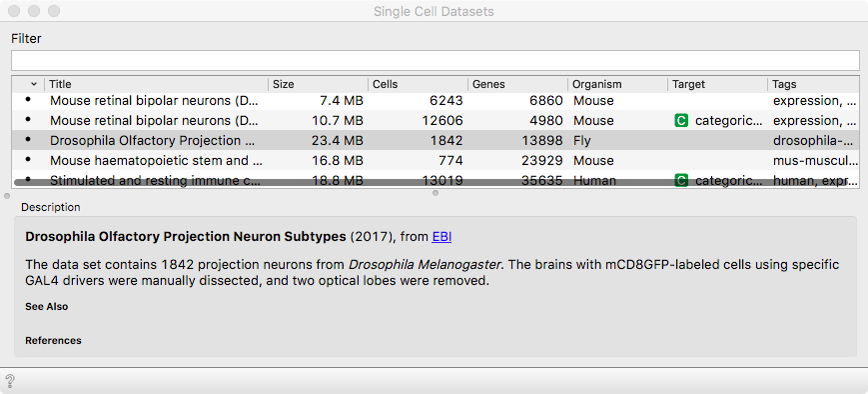Click the green categorical icon in Stimulated immune row
868x394 pixels.
tap(681, 180)
